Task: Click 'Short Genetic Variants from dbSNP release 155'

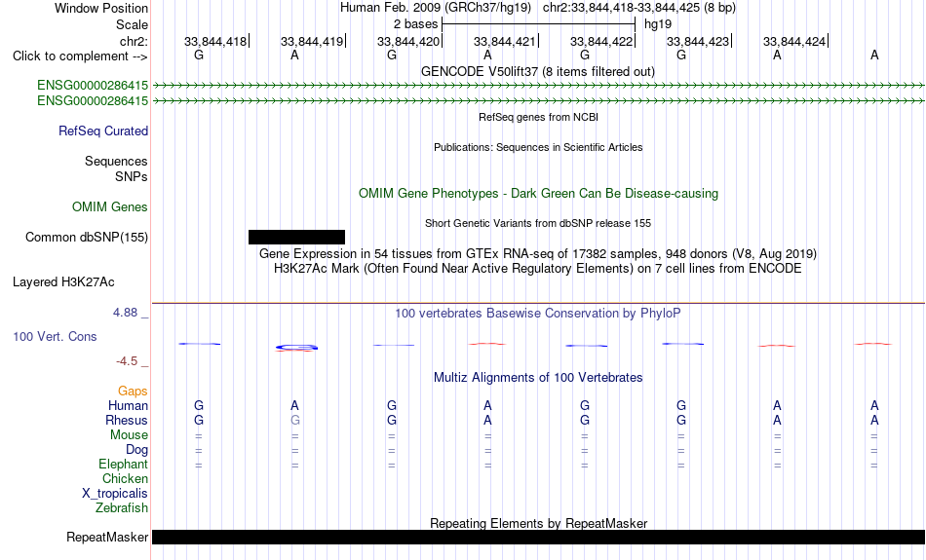Action: click(538, 223)
